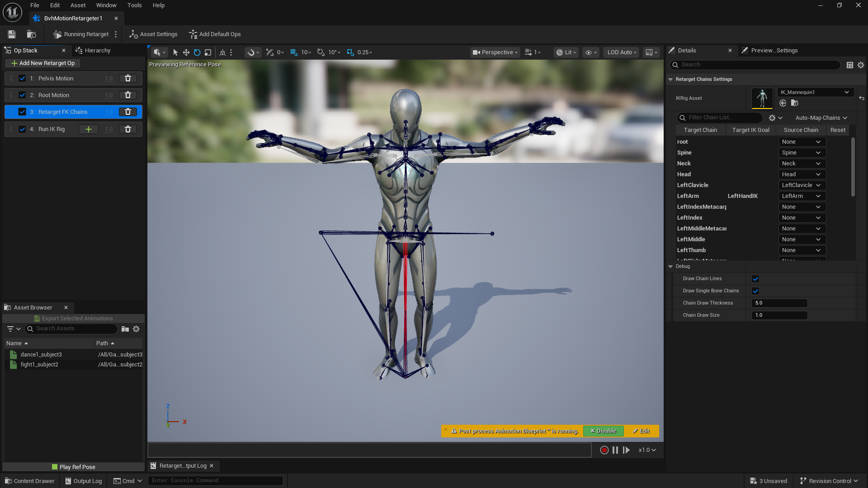Select the translate move tool
868x488 pixels.
click(x=186, y=52)
